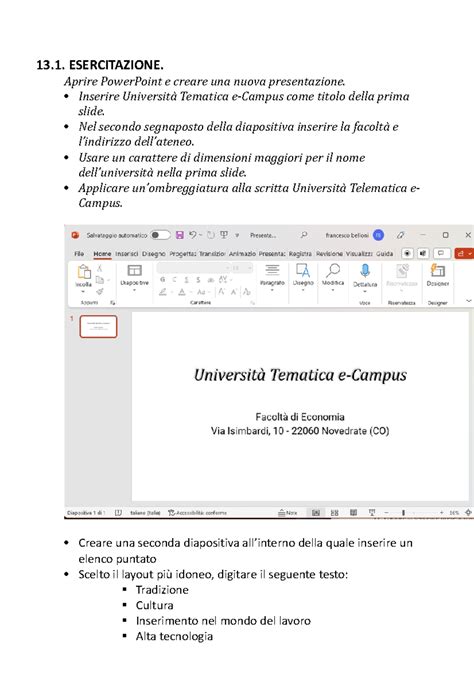This screenshot has height=690, width=474.
Task: Toggle italic C formatting button
Action: (174, 280)
